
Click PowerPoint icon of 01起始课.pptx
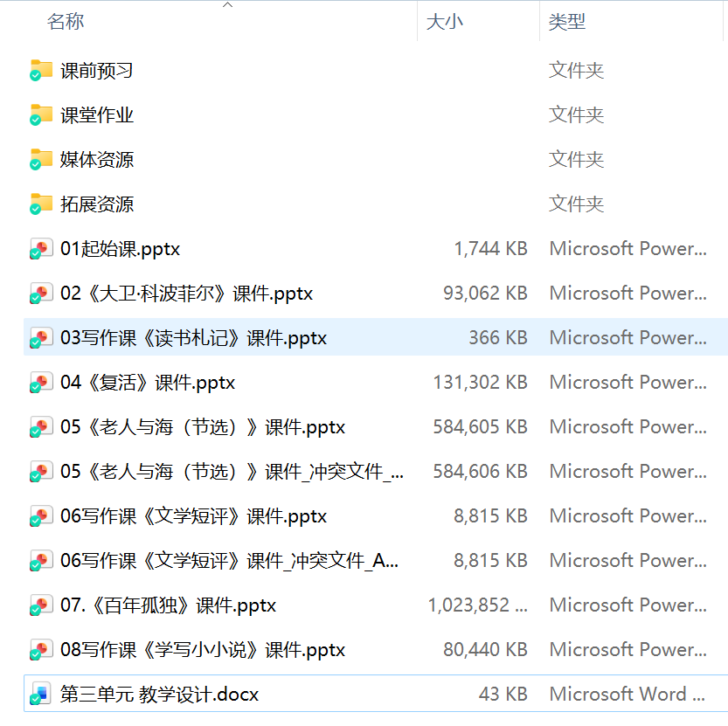(41, 249)
